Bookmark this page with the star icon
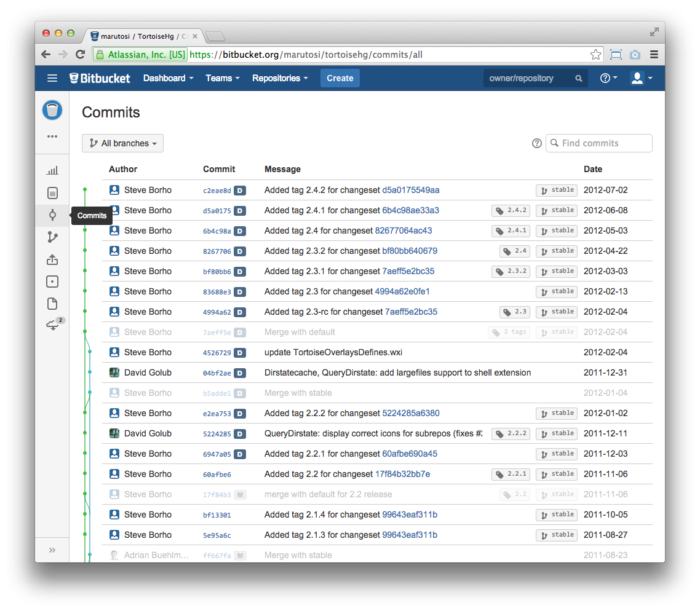The image size is (700, 611). click(x=595, y=55)
